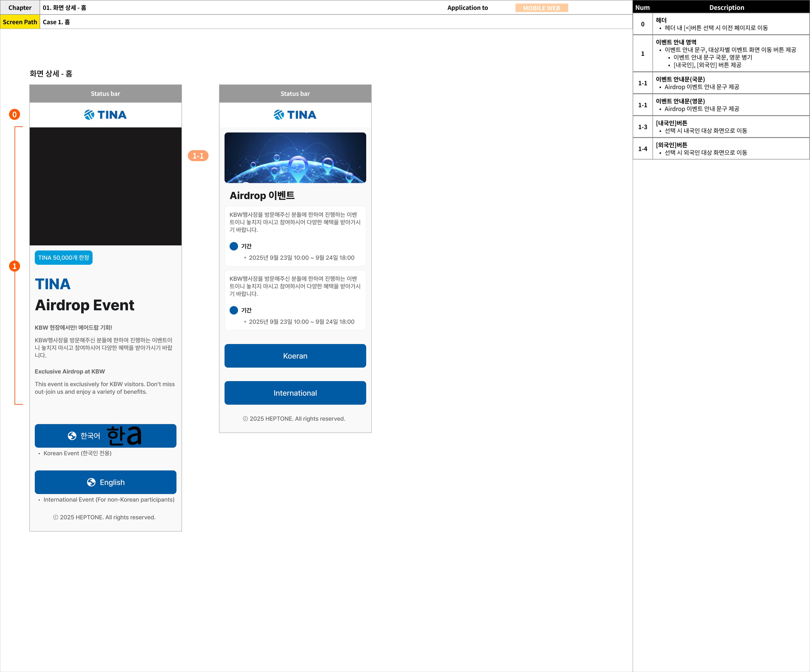Click the MOBILE WEB application tag
This screenshot has width=810, height=672.
(x=541, y=8)
